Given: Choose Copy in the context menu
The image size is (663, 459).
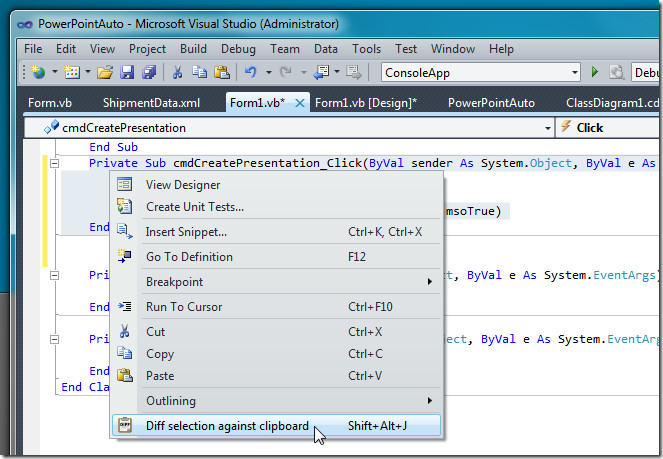Looking at the screenshot, I should pos(277,354).
